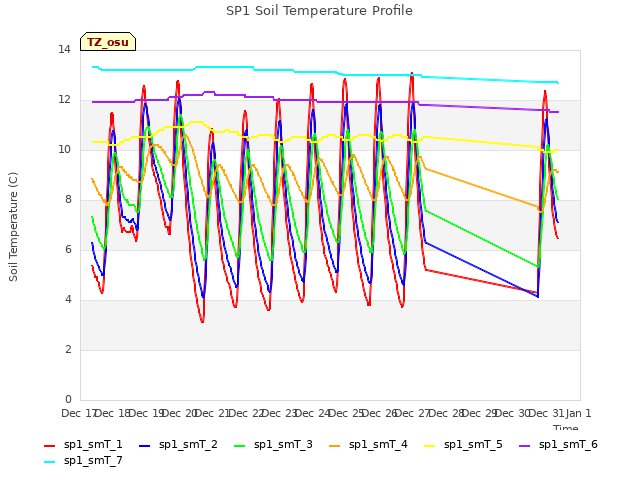Toggle sp1_smT_7 series in legend
Screen dimensions: 640x480
(x=83, y=460)
